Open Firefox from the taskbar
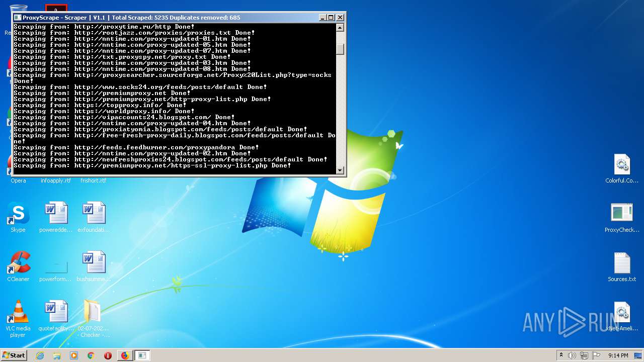The image size is (644, 362). [125, 355]
